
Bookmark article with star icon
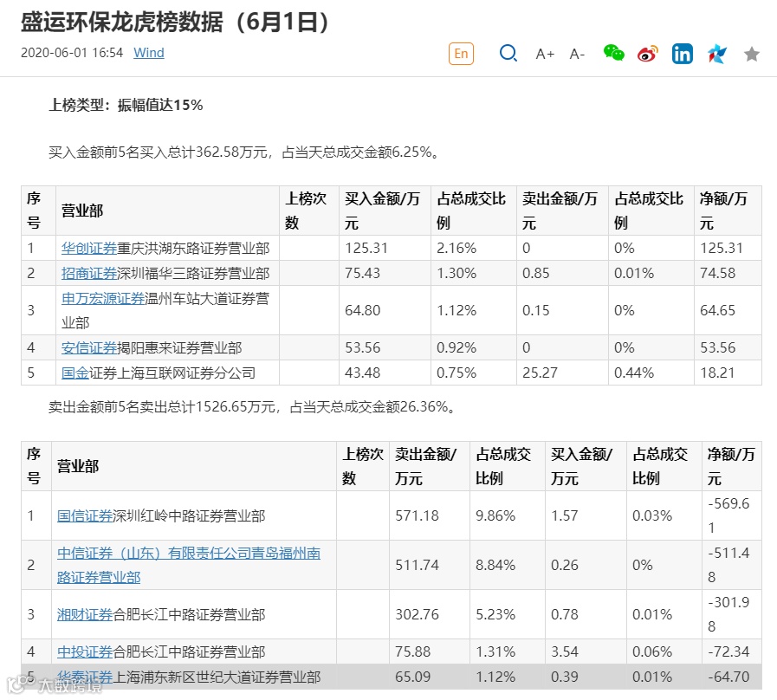(752, 54)
